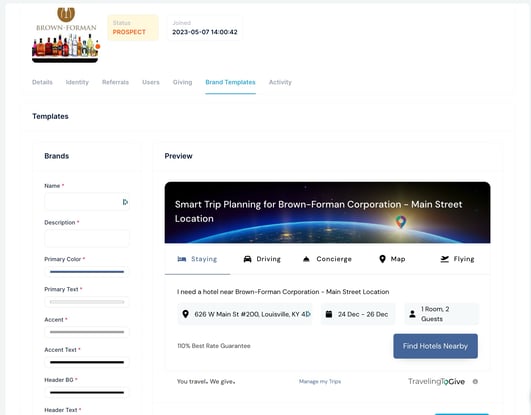The image size is (531, 415).
Task: Follow the Manage my Trips link
Action: [320, 381]
